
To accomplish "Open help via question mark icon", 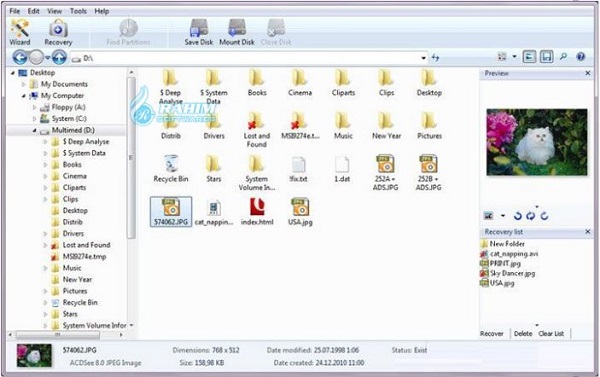I will (580, 57).
